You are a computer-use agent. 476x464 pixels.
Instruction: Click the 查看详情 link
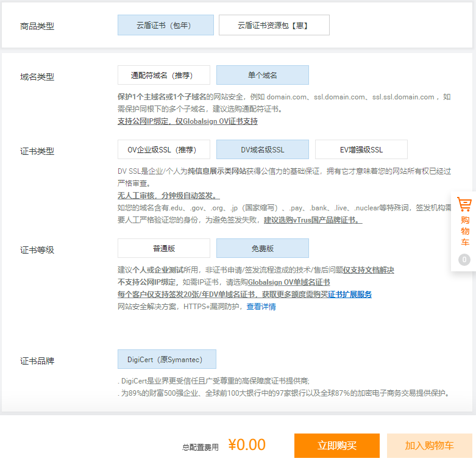261,307
